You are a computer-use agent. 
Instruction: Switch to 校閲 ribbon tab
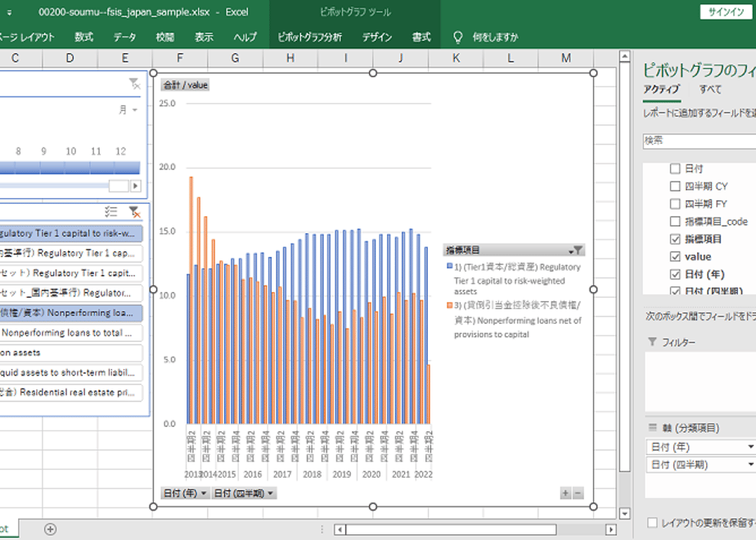coord(165,37)
